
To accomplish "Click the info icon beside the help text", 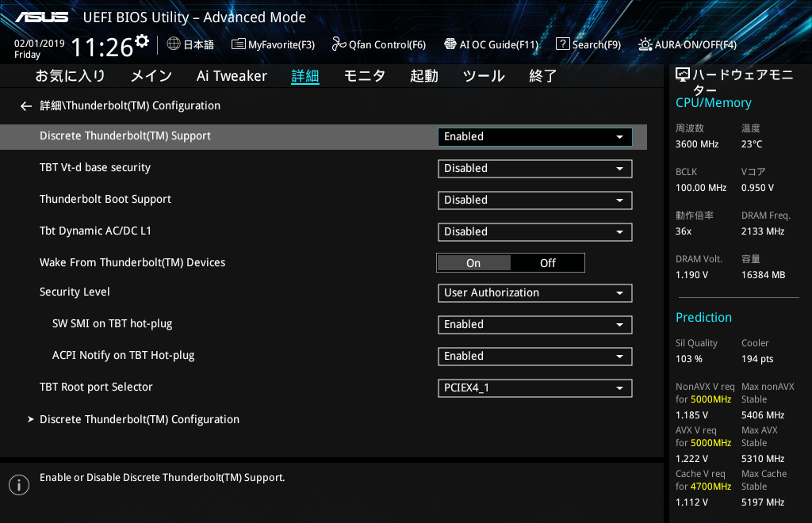I will (19, 485).
